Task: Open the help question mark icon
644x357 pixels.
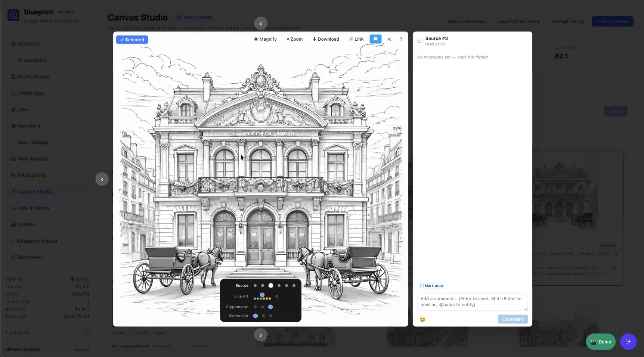Action: coord(401,39)
